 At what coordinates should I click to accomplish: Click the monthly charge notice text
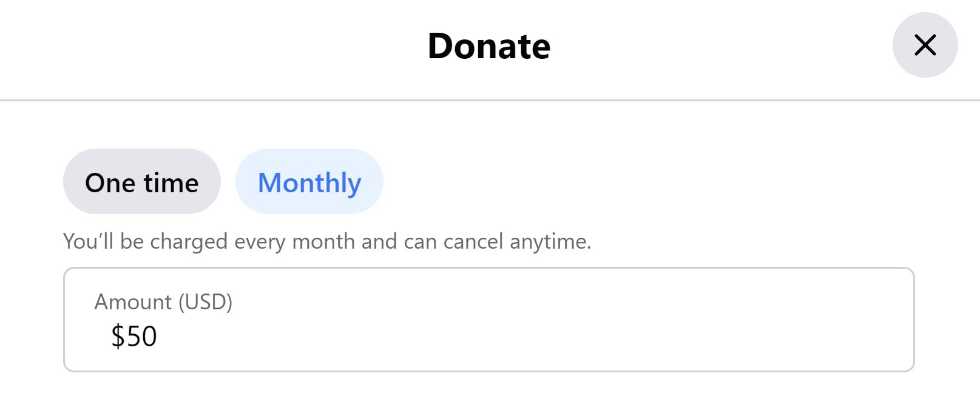click(x=327, y=241)
